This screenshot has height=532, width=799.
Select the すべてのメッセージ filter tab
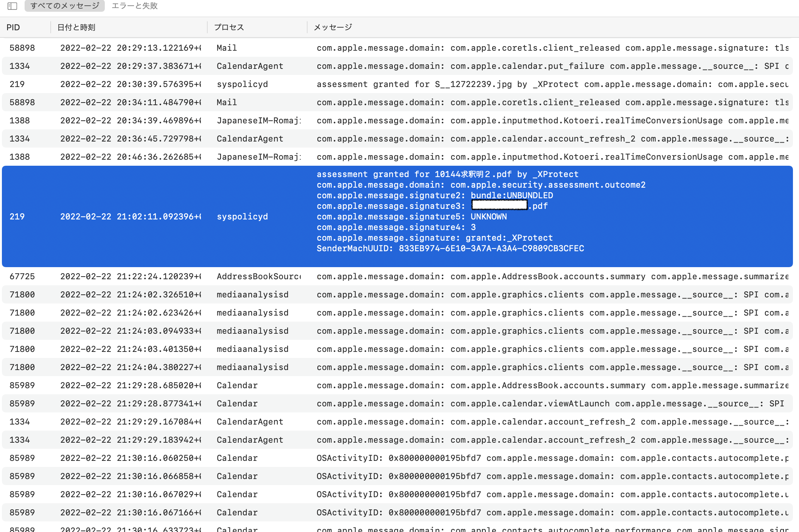click(x=65, y=6)
